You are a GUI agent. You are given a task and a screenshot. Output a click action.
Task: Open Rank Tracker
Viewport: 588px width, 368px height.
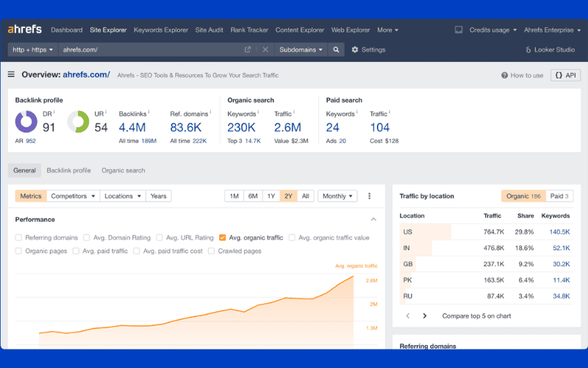click(x=249, y=30)
